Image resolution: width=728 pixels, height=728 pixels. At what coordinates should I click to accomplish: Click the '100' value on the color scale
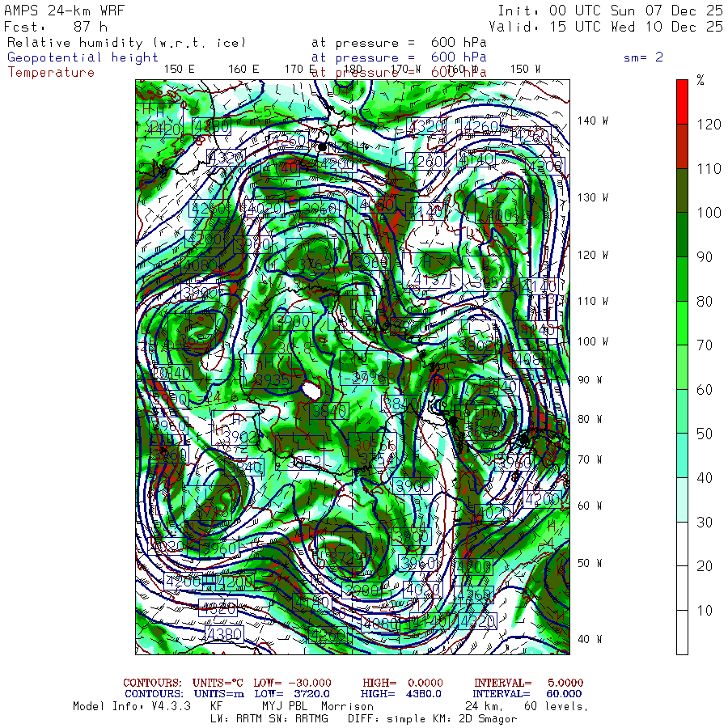coord(709,213)
